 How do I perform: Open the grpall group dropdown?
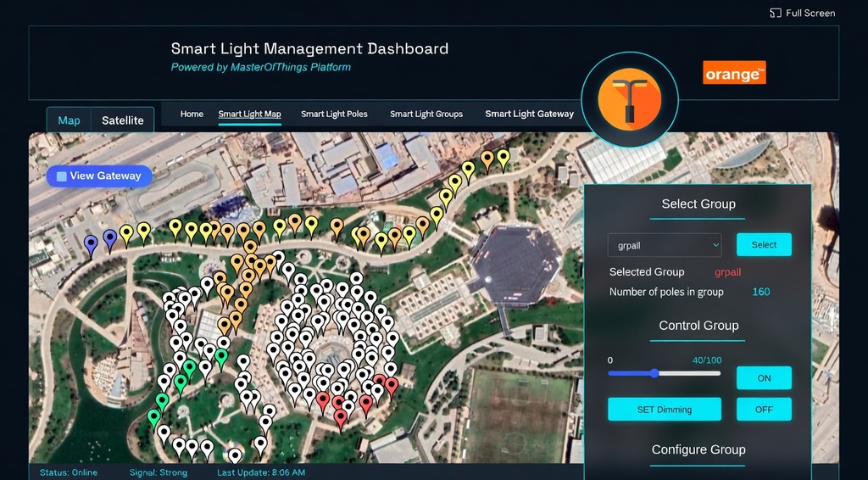[x=664, y=245]
